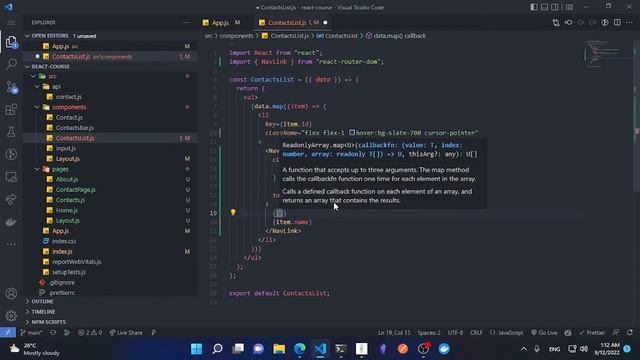The image size is (640, 360).
Task: Open About.js in pages folder
Action: tap(67, 179)
